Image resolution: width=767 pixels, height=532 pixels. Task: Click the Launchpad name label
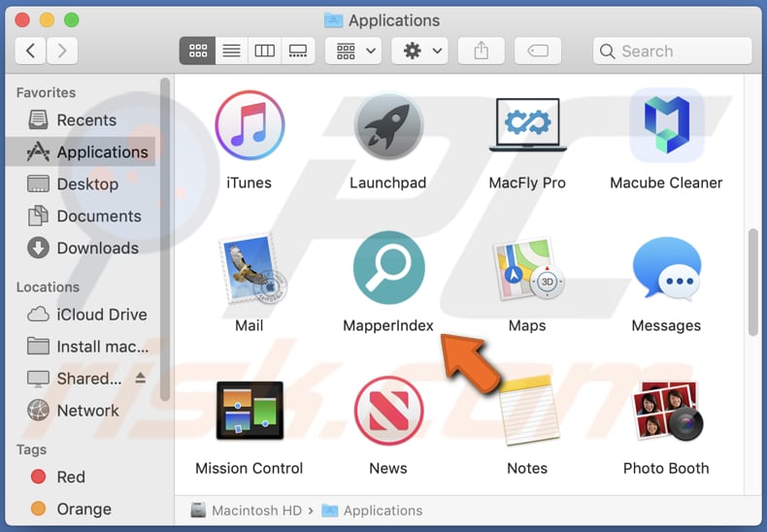pyautogui.click(x=388, y=183)
